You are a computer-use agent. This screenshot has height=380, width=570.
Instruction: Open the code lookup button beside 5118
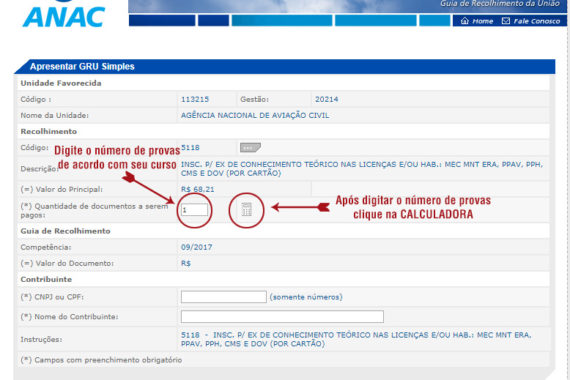[x=250, y=148]
